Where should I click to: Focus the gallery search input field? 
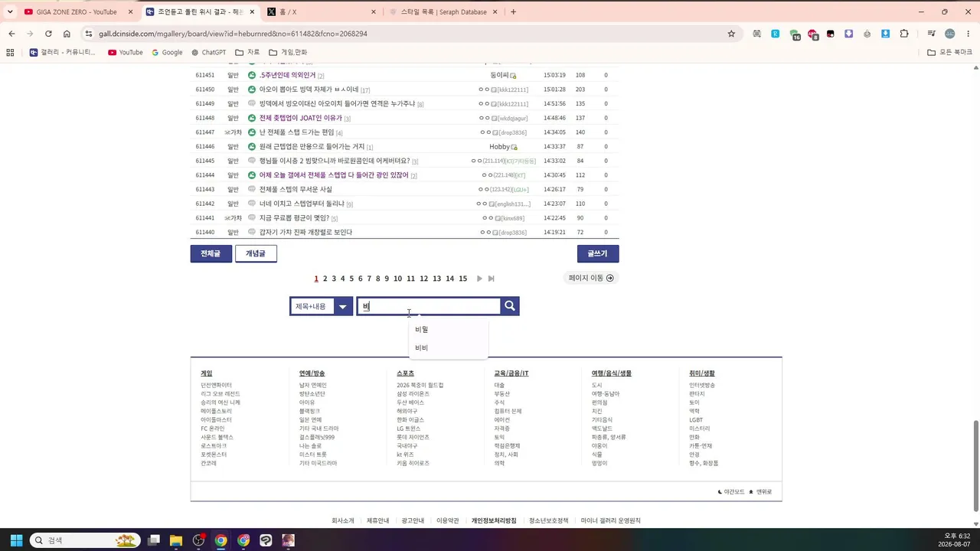pyautogui.click(x=429, y=306)
